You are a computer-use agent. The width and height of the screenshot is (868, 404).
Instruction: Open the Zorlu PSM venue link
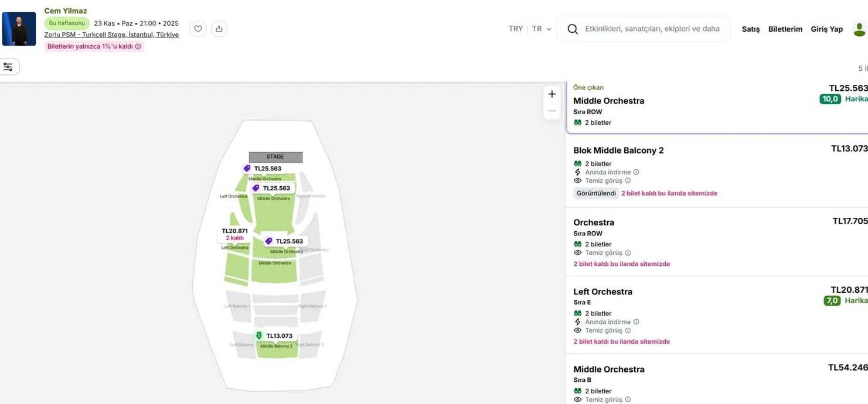(111, 35)
